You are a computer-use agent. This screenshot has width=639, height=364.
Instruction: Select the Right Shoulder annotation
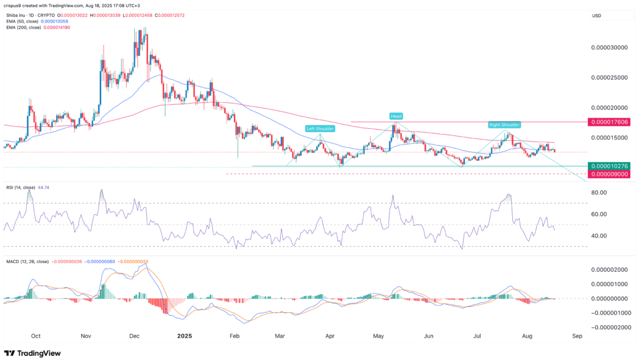[505, 125]
